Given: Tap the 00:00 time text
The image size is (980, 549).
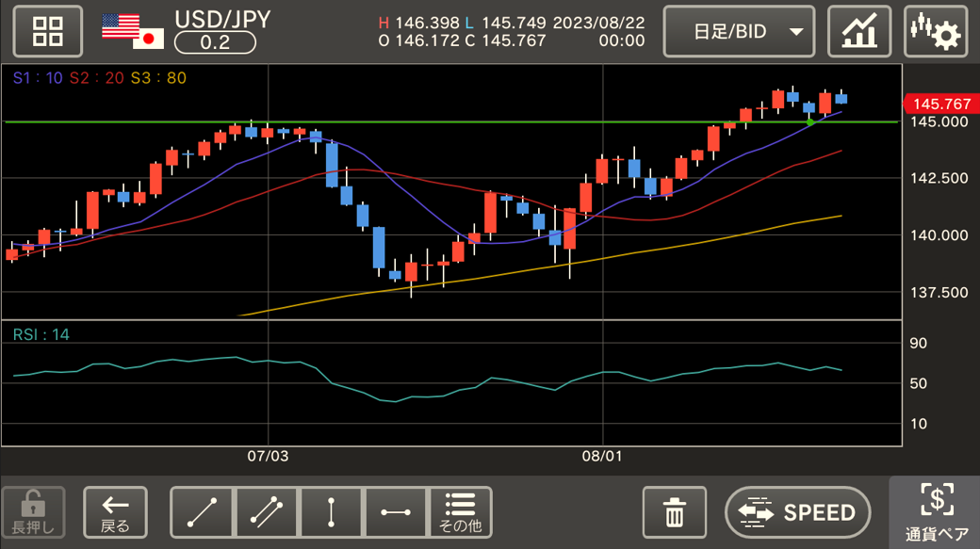Looking at the screenshot, I should tap(621, 40).
